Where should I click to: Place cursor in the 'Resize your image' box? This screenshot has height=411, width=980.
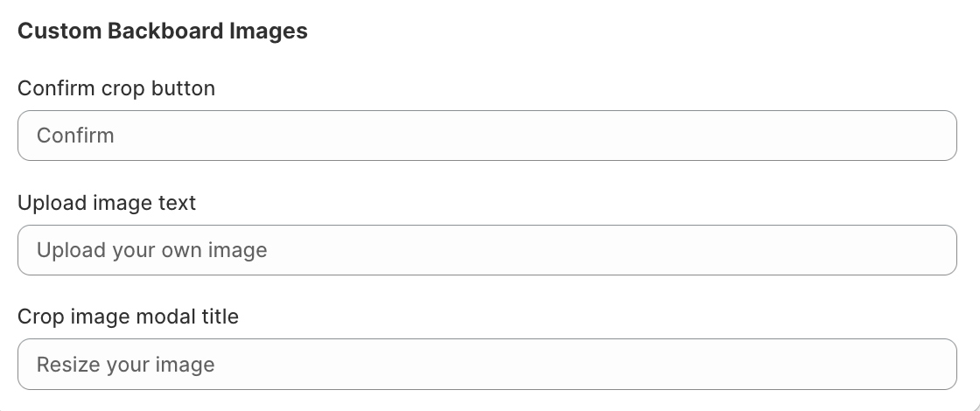pyautogui.click(x=486, y=364)
